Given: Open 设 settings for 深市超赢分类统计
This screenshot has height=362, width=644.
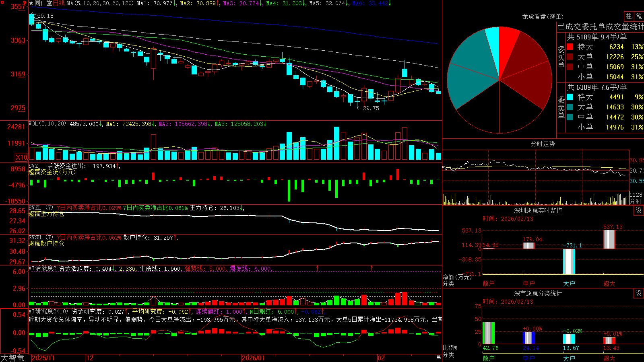Looking at the screenshot, I should tap(638, 293).
